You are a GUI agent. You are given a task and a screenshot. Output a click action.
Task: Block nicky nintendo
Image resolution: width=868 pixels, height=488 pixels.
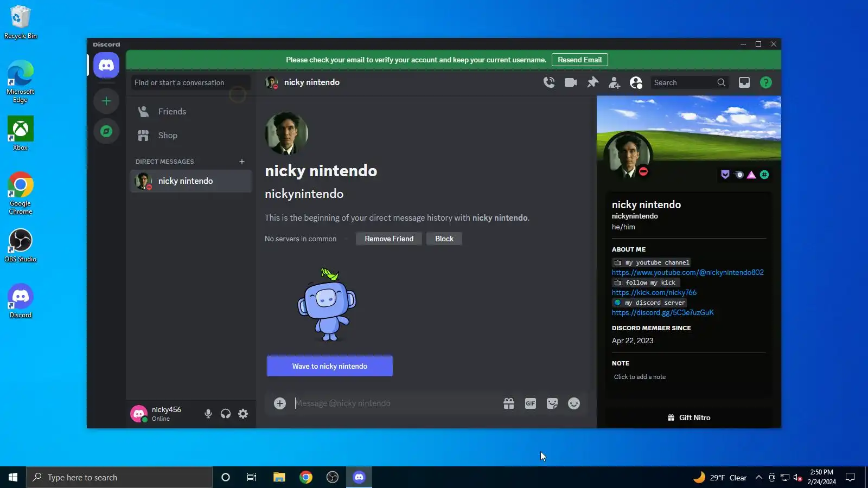pos(444,239)
